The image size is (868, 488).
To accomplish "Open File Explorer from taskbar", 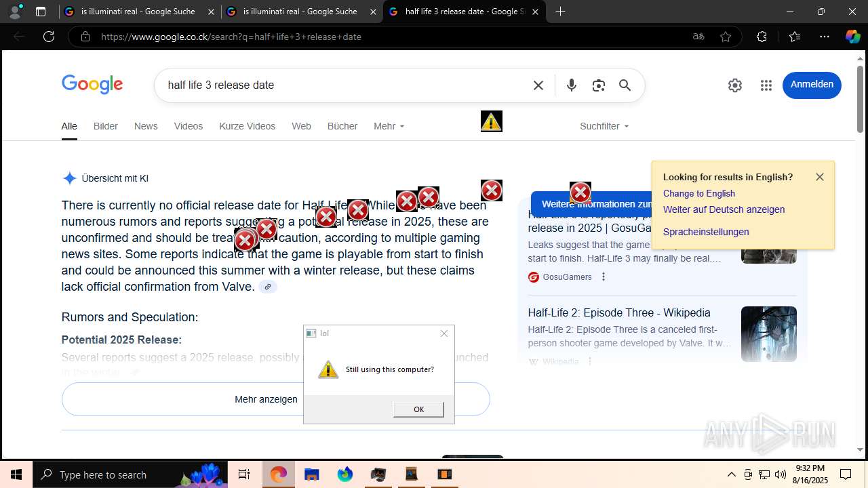I will click(311, 474).
